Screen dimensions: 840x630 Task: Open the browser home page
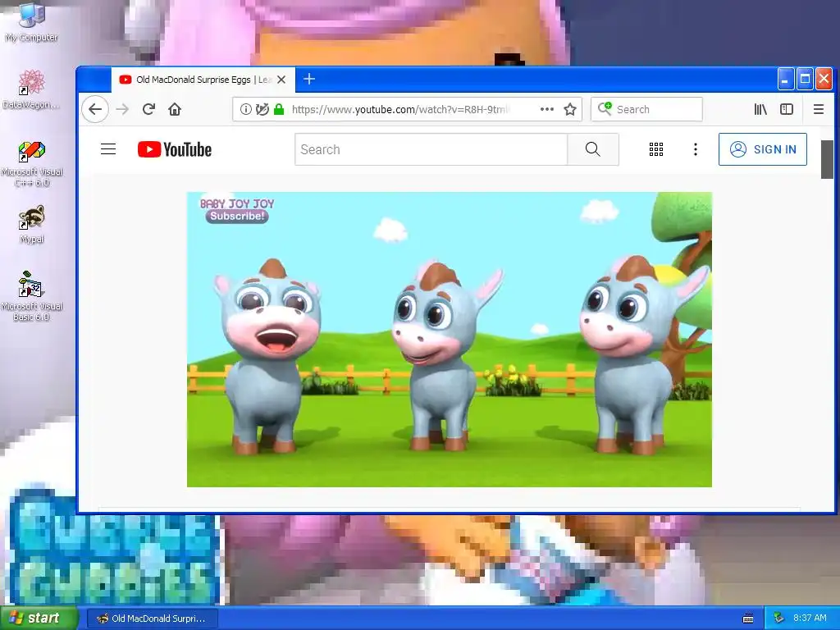pos(175,109)
